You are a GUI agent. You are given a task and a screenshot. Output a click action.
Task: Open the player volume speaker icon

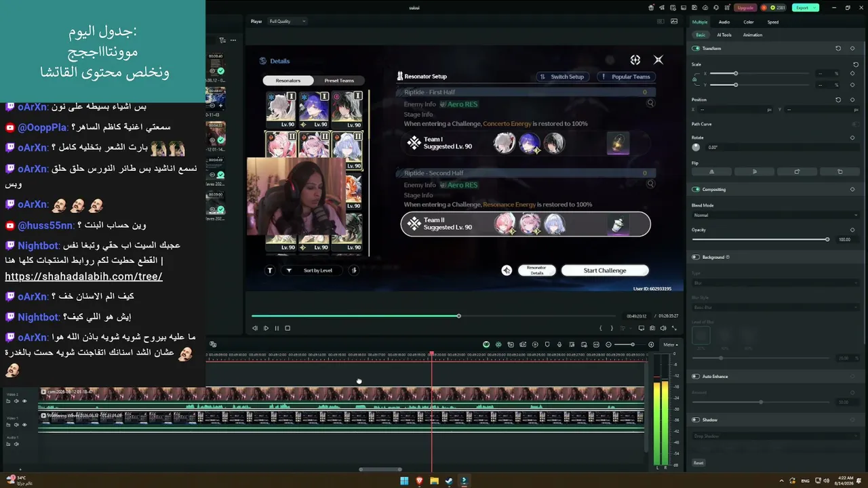point(663,328)
